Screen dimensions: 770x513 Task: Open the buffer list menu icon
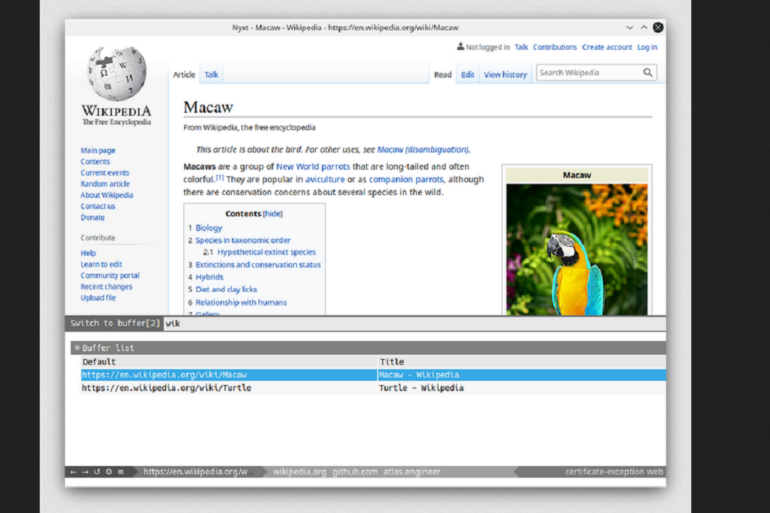(121, 472)
